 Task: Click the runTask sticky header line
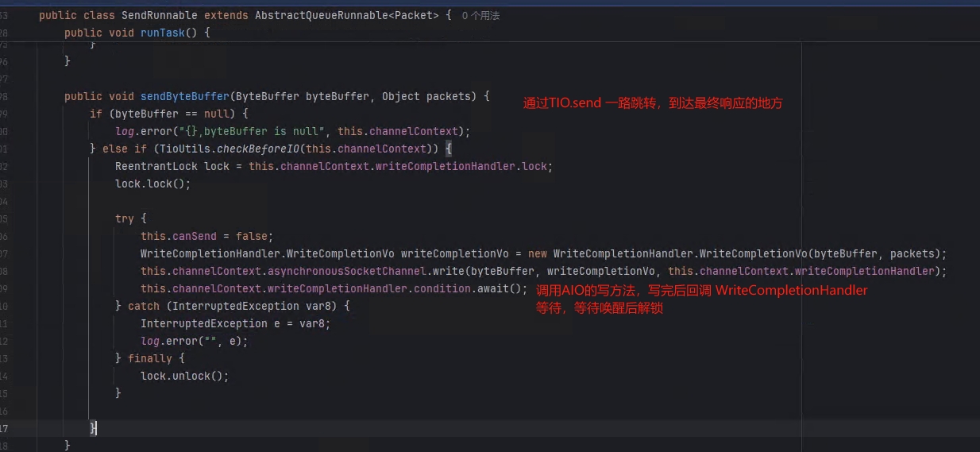pos(137,33)
